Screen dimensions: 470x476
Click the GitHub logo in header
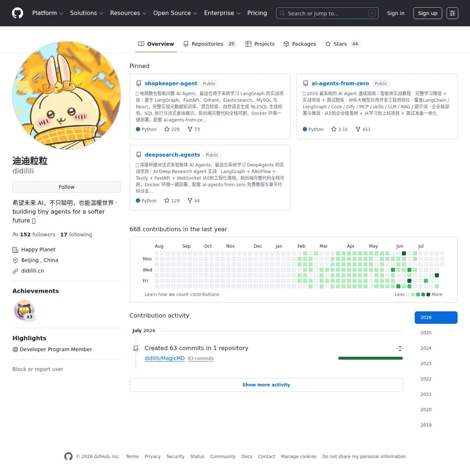[18, 13]
